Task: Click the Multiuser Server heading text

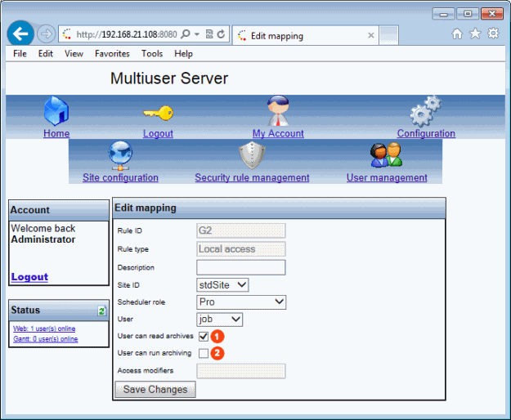Action: click(169, 78)
